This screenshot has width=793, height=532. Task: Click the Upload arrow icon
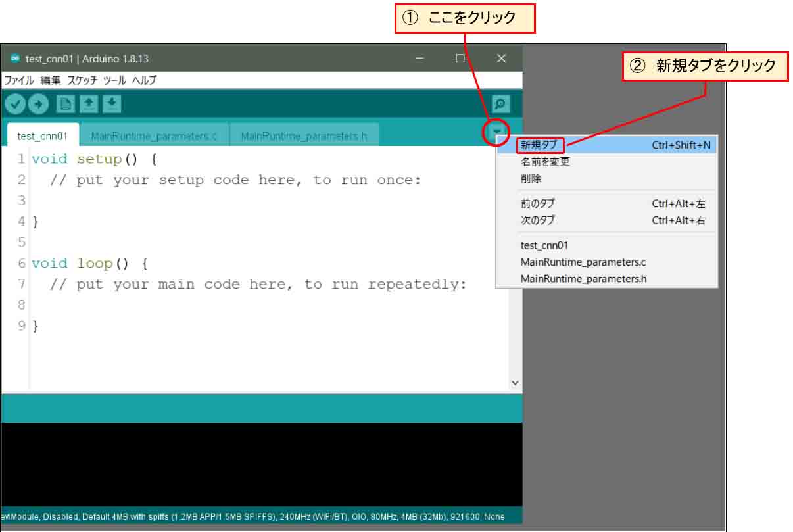39,104
